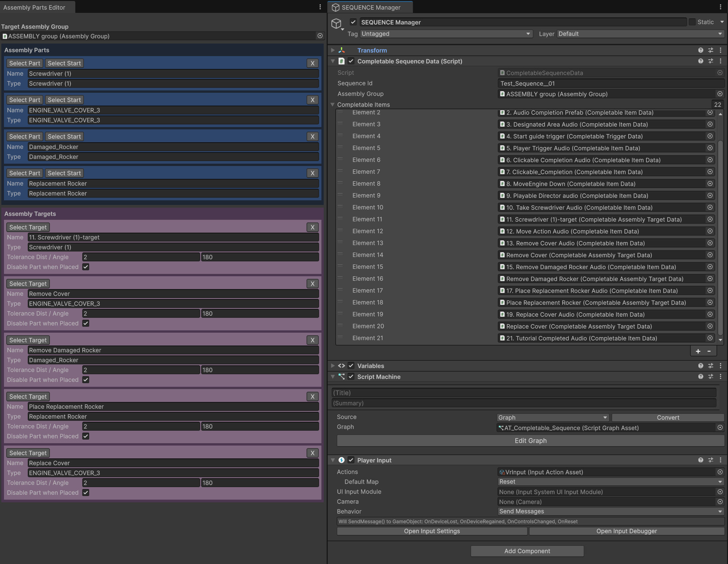Open Assembly Parts Editor panel options menu
The height and width of the screenshot is (564, 728).
320,7
